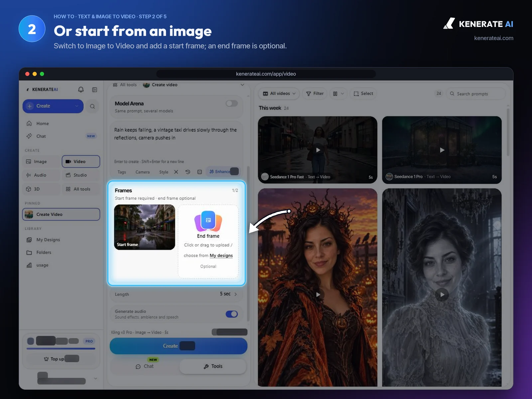Image resolution: width=532 pixels, height=399 pixels.
Task: Open the Tags prompt options
Action: click(122, 172)
